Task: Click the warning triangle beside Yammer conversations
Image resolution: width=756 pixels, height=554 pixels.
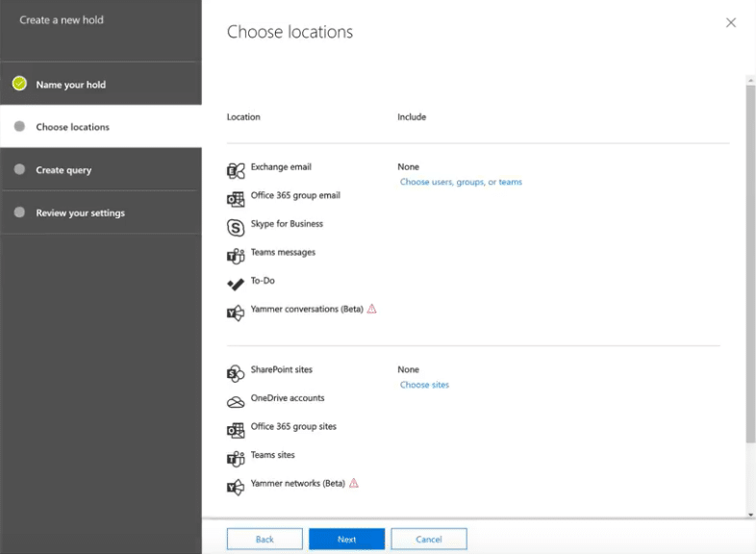Action: 371,309
